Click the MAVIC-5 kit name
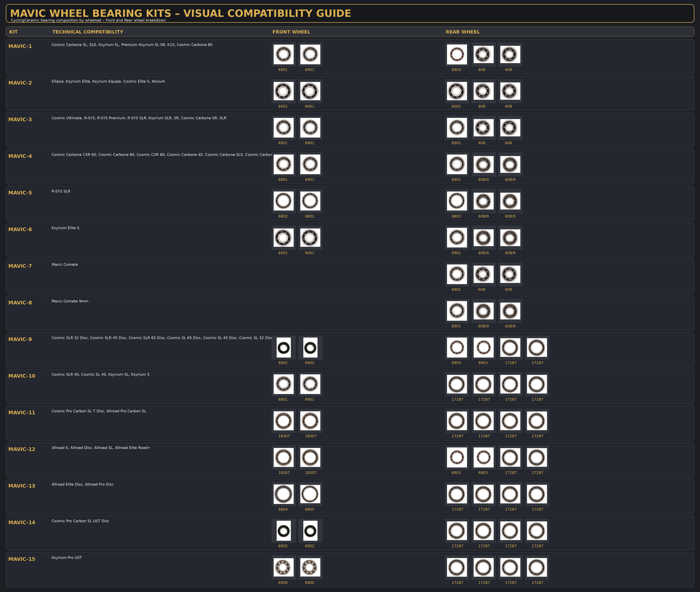Image resolution: width=700 pixels, height=592 pixels. click(x=20, y=193)
